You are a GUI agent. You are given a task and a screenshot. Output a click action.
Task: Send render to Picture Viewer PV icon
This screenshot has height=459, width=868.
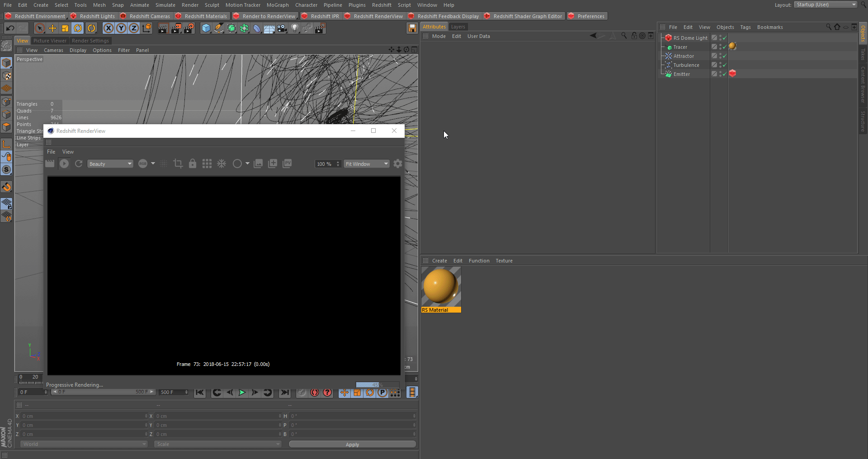[x=287, y=164]
